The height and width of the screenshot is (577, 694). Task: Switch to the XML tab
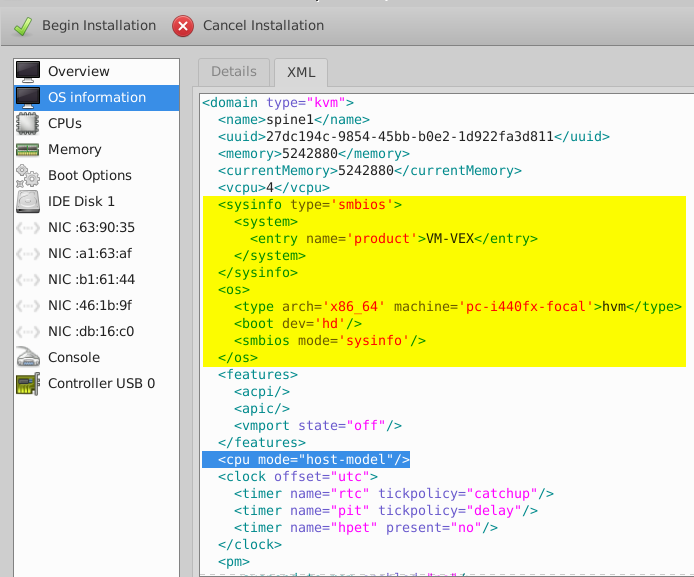click(x=301, y=72)
